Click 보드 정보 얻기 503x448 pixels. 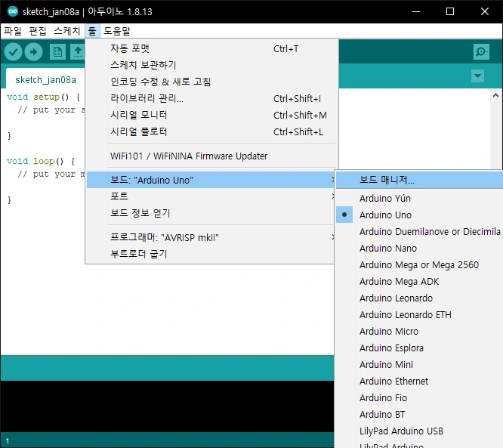coord(211,213)
